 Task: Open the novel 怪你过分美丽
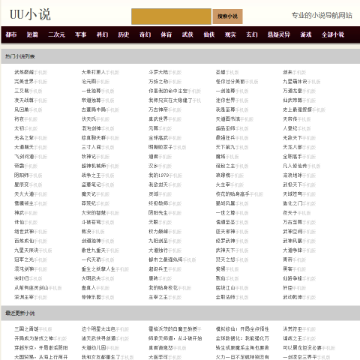tap(230, 82)
